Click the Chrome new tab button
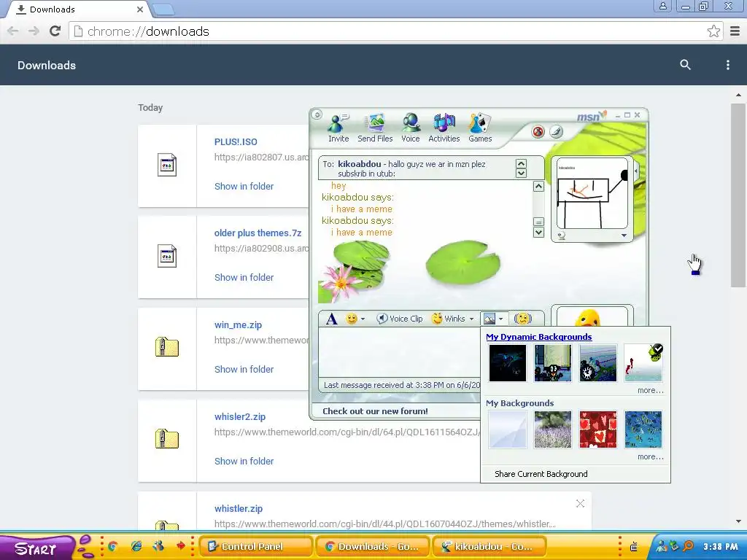Viewport: 747px width, 560px height. 163,9
